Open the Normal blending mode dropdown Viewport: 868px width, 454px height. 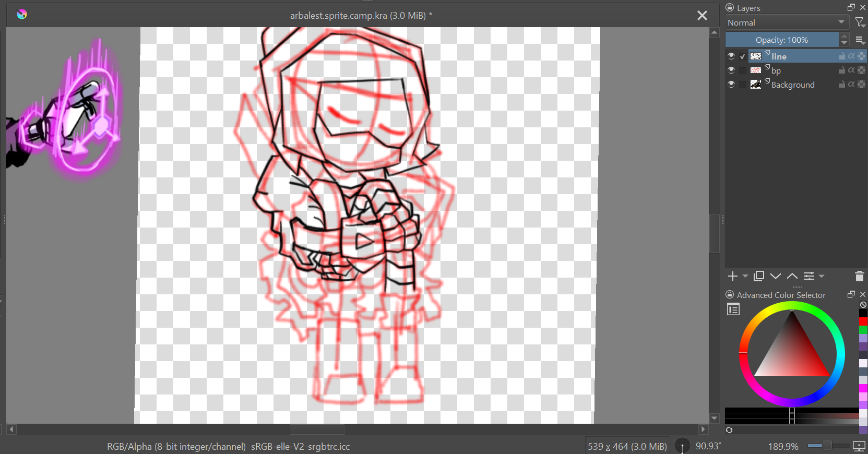pos(787,22)
